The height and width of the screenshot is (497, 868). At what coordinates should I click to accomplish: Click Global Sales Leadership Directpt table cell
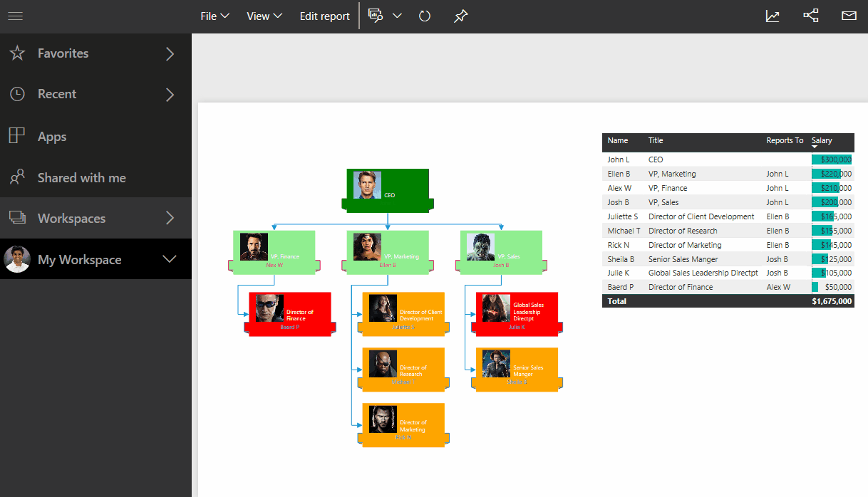point(703,273)
